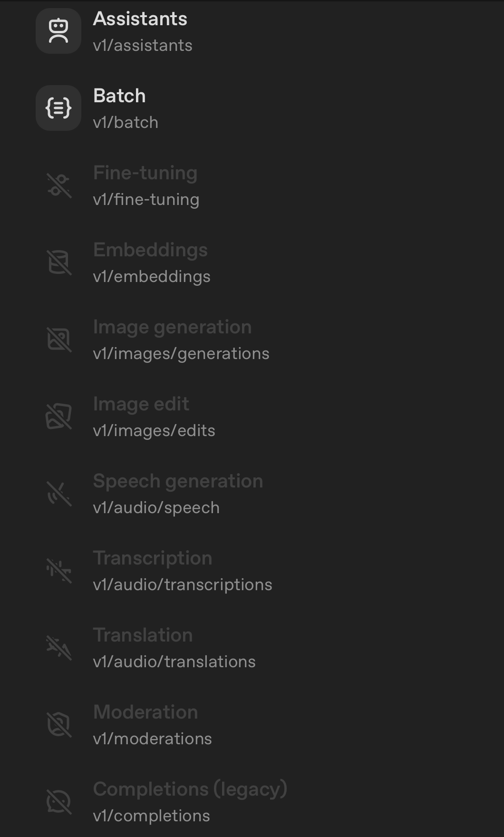Viewport: 504px width, 837px height.
Task: Click the v1/images/generations path text
Action: click(x=181, y=353)
